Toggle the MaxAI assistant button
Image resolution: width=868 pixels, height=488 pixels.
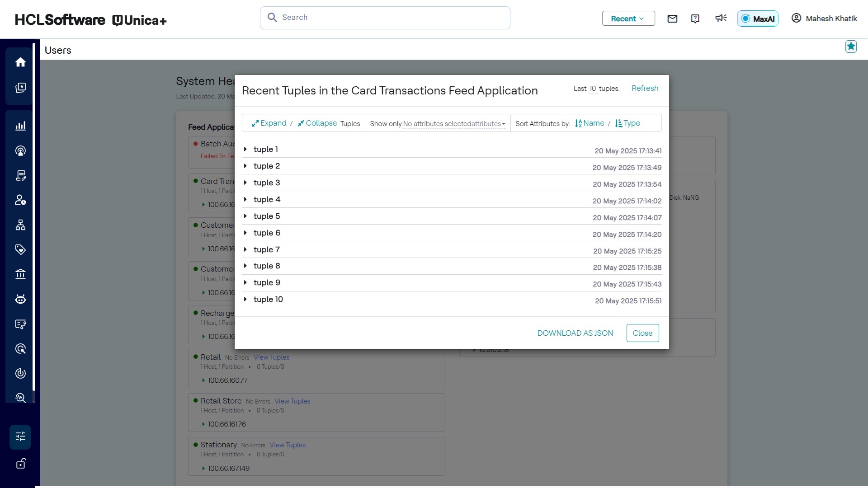[758, 19]
